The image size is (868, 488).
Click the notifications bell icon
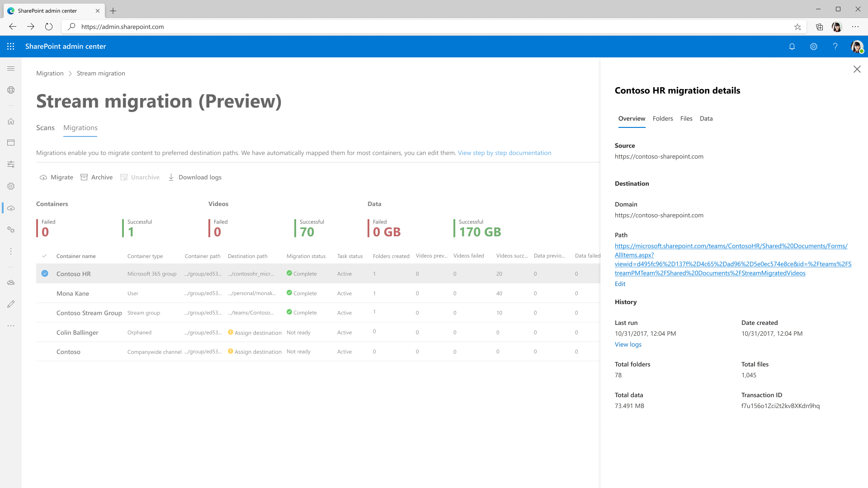[x=793, y=47]
